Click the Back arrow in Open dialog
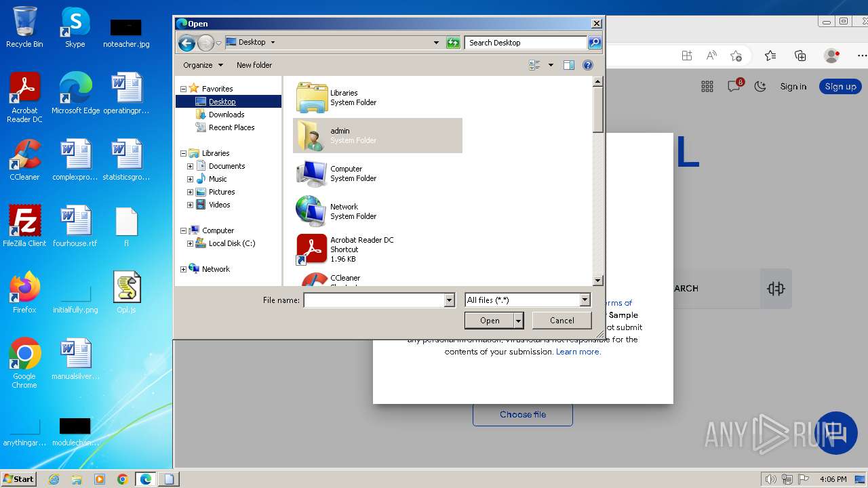 tap(186, 43)
